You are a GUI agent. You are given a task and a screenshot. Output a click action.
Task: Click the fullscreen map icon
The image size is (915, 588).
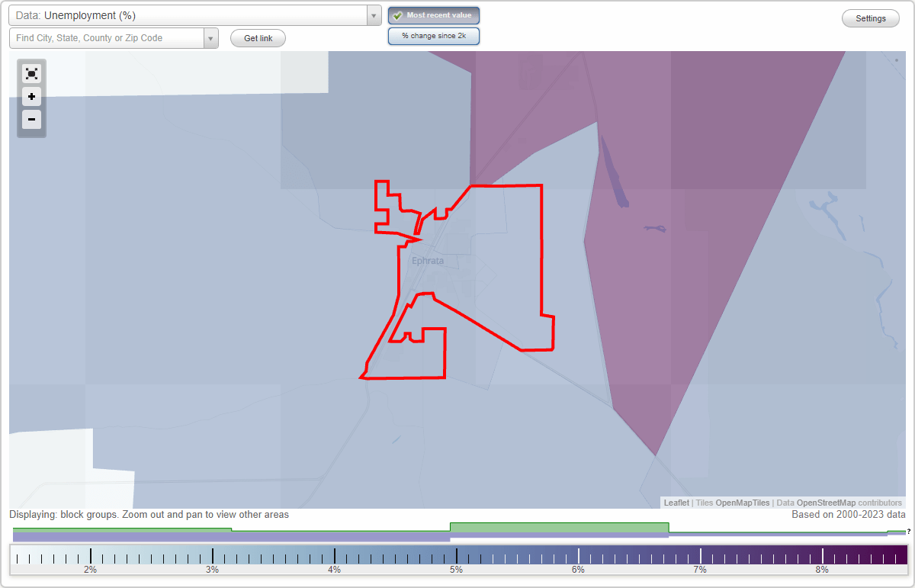tap(31, 73)
